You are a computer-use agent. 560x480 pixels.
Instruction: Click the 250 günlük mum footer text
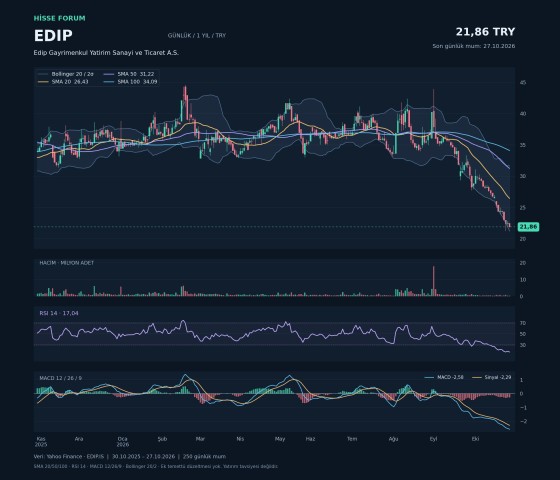[x=204, y=456]
